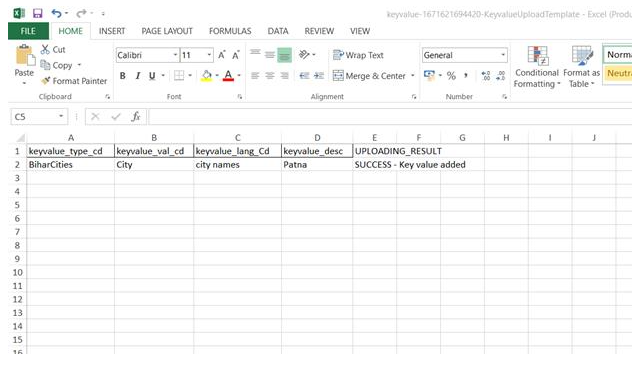Switch to the VIEW tab

[360, 31]
